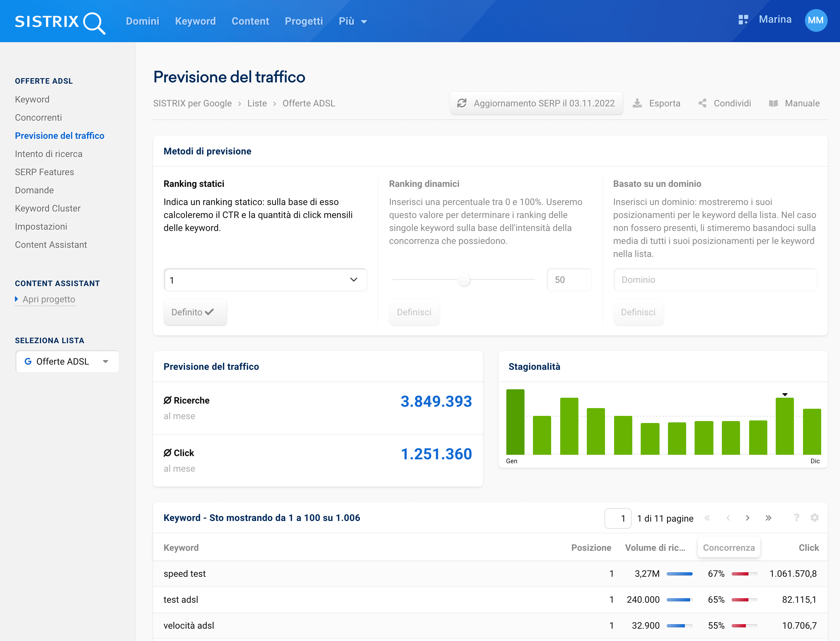The height and width of the screenshot is (641, 840).
Task: Open Domande in sidebar
Action: 34,190
